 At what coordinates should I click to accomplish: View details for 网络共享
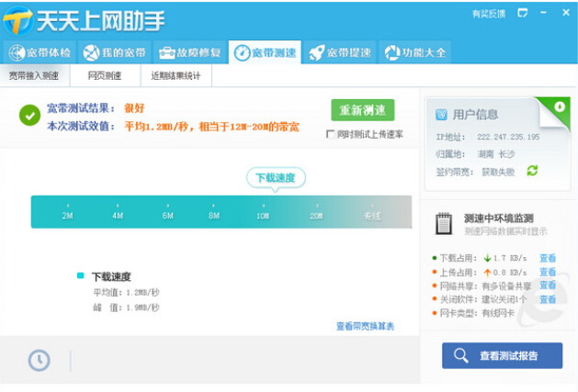pyautogui.click(x=548, y=286)
